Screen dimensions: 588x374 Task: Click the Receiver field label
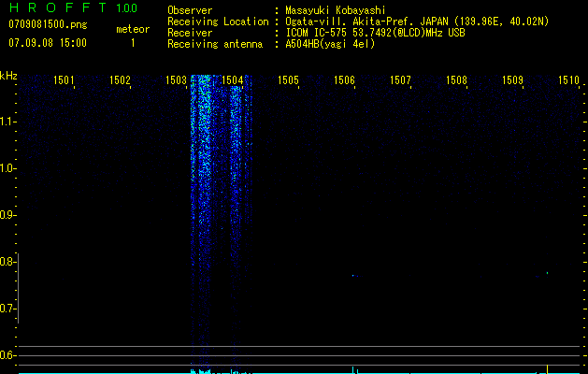[190, 33]
